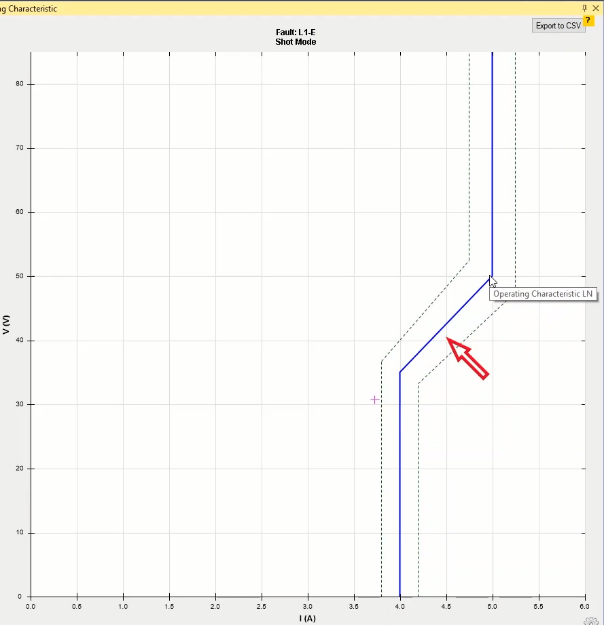Click the Operating Characteristic LN tooltip
Screen dimensions: 604x625
click(x=544, y=294)
